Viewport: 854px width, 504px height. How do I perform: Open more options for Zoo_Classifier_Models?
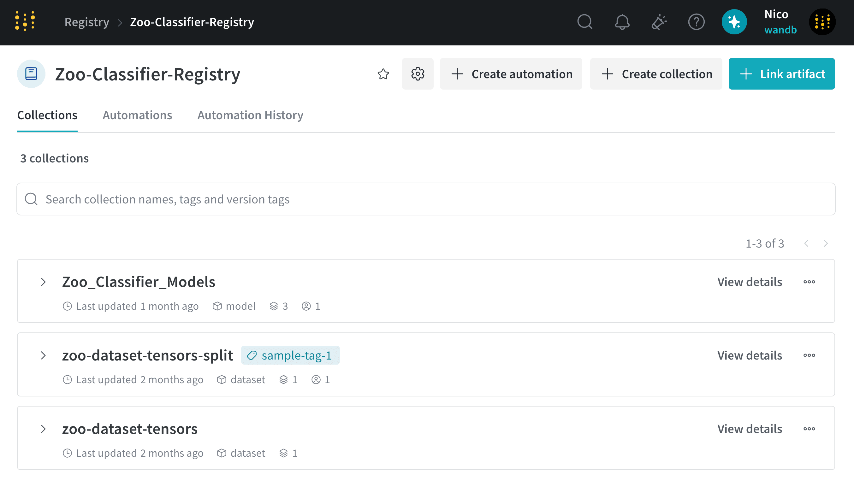[809, 282]
